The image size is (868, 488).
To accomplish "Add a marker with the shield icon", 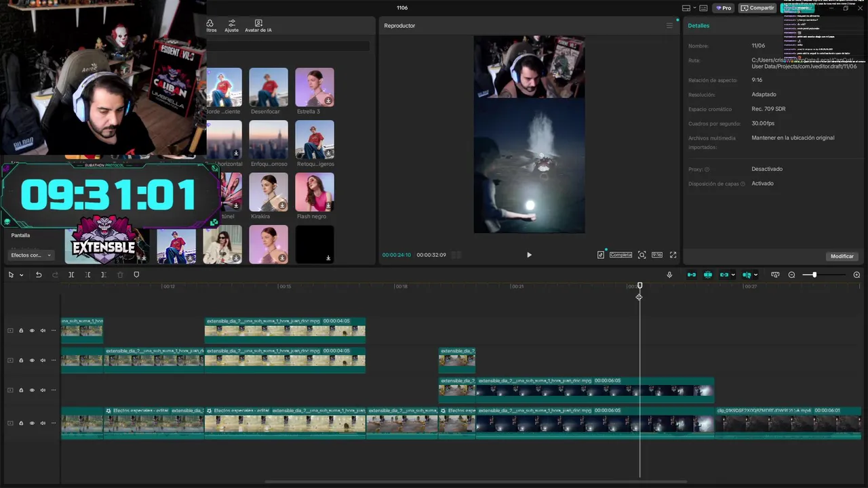I will click(136, 274).
